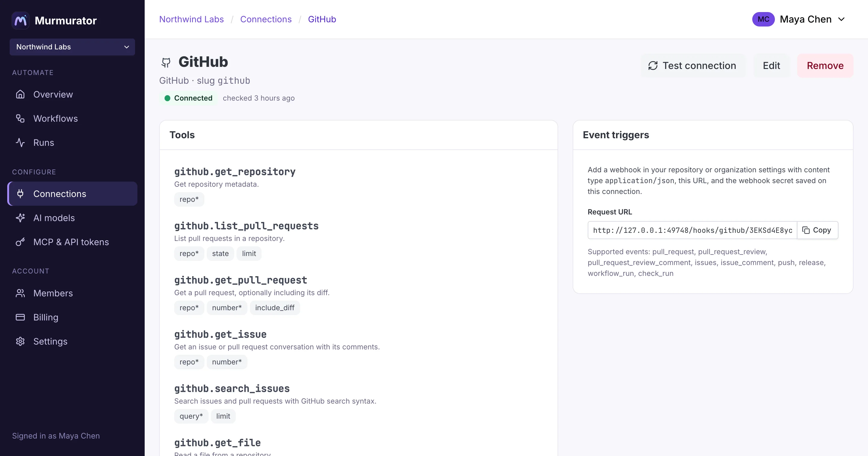The width and height of the screenshot is (868, 456).
Task: Click the Billing card icon
Action: coord(20,317)
